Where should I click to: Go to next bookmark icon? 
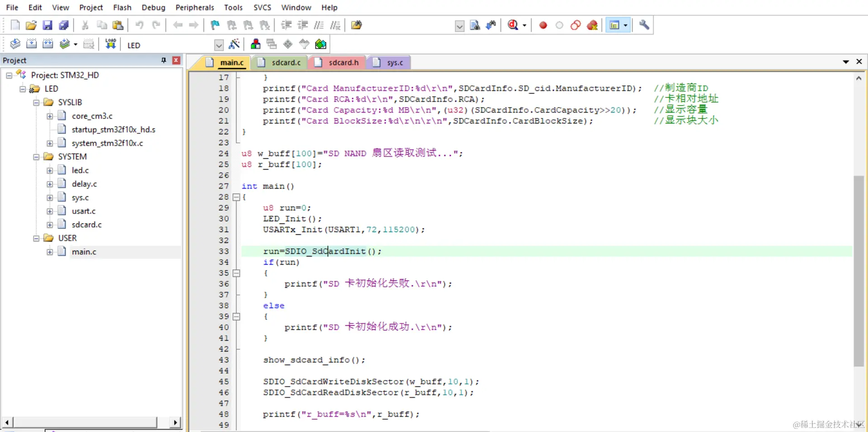[248, 25]
